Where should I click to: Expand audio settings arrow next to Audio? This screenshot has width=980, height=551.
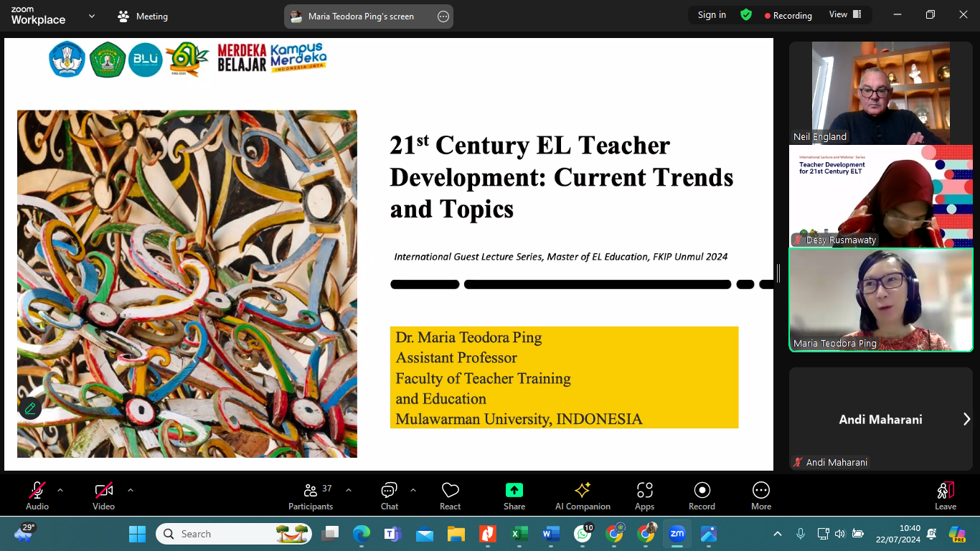click(x=60, y=491)
